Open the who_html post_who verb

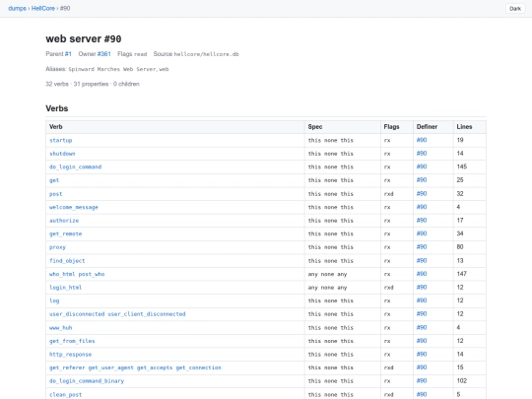77,274
